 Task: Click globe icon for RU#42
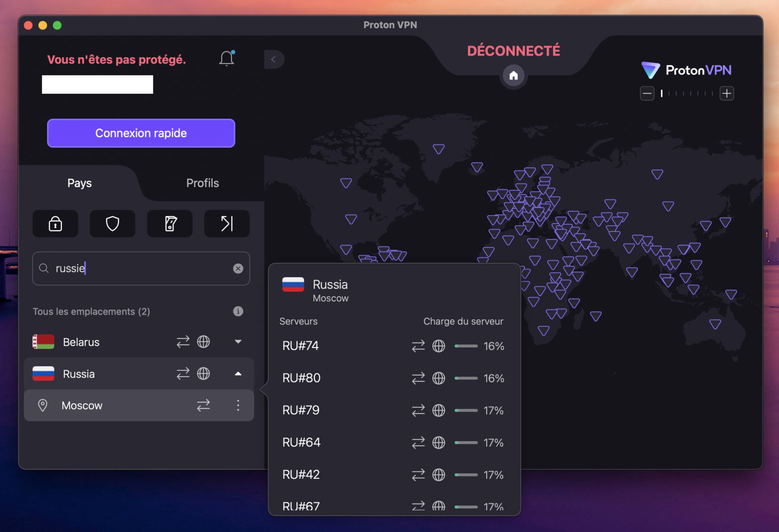(x=439, y=474)
